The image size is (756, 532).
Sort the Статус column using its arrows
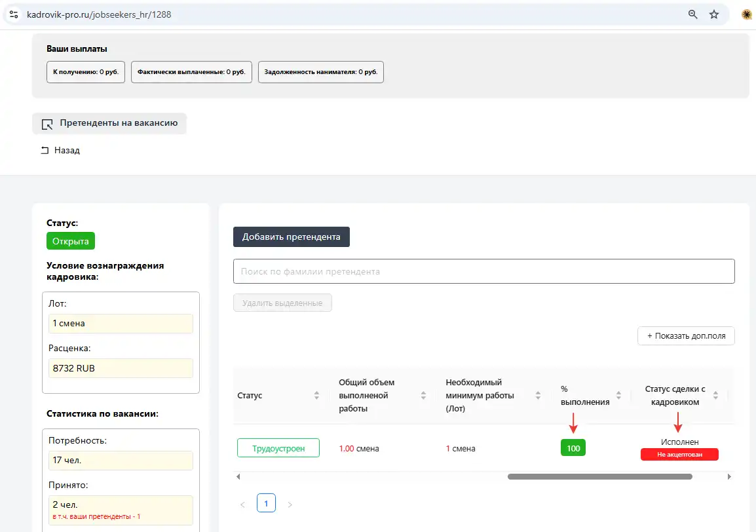pyautogui.click(x=316, y=396)
